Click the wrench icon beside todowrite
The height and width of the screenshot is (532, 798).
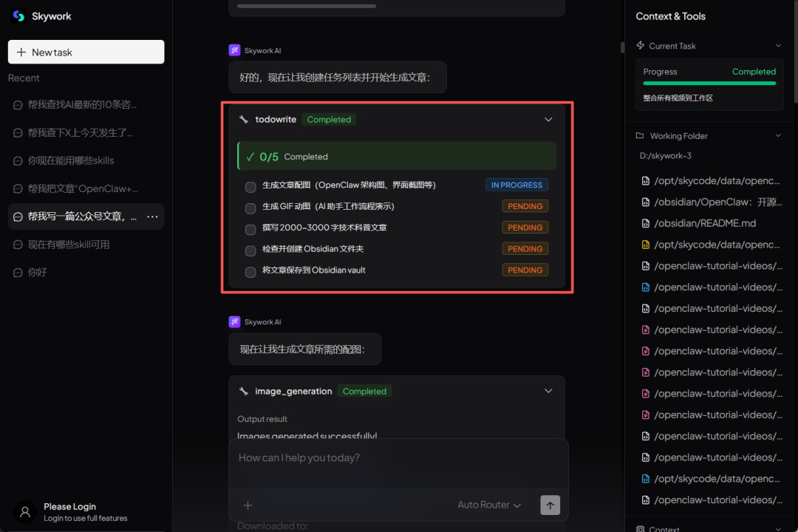[244, 120]
